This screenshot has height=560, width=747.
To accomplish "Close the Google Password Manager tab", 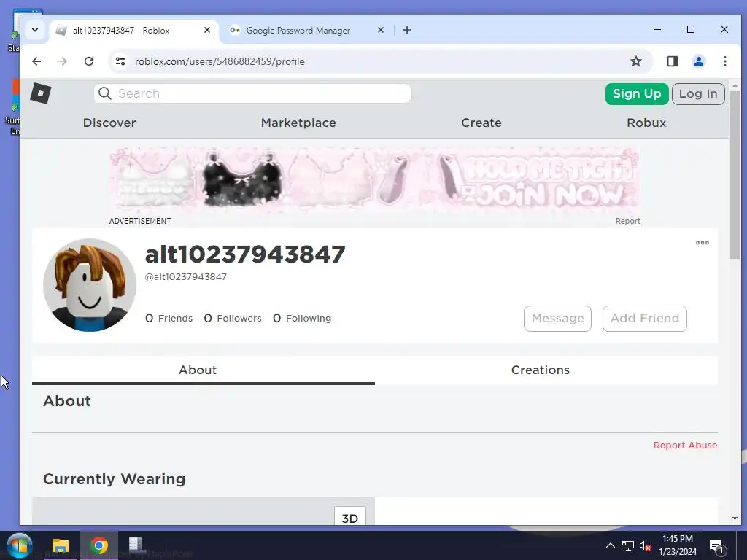I will coord(381,30).
